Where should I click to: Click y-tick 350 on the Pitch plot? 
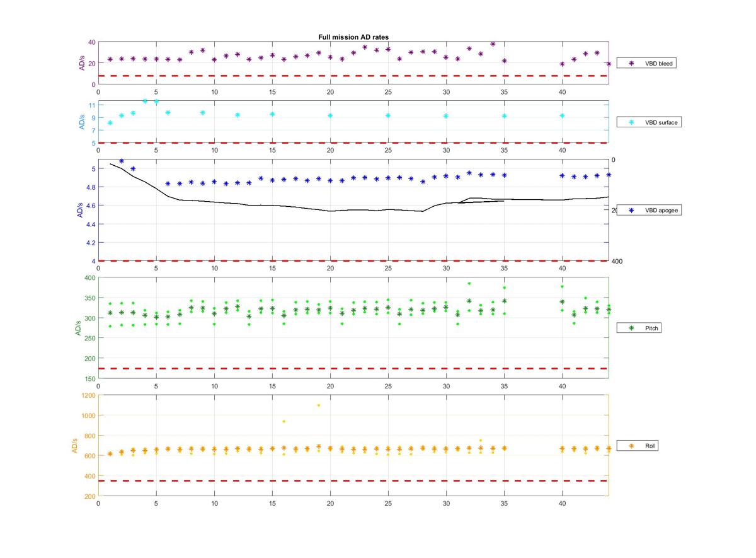pos(90,298)
